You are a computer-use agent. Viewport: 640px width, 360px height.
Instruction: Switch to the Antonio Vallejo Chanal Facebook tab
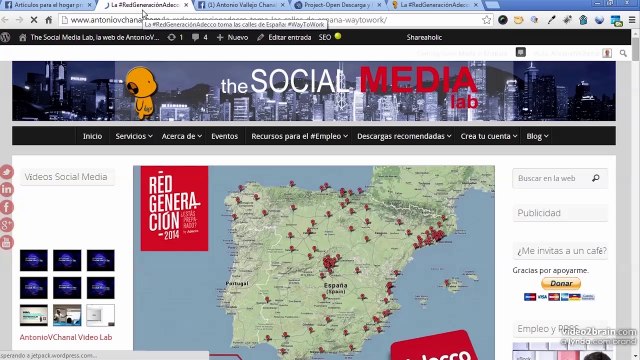pos(241,5)
